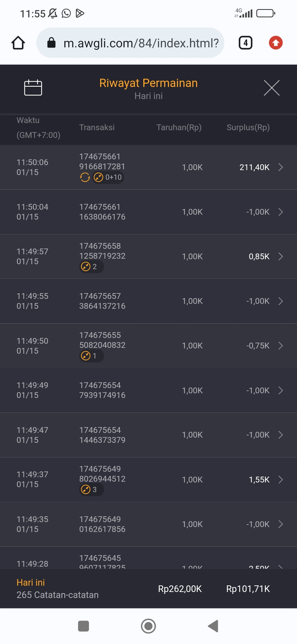This screenshot has height=644, width=297.
Task: Close the Riwayat Permainan panel
Action: (271, 88)
